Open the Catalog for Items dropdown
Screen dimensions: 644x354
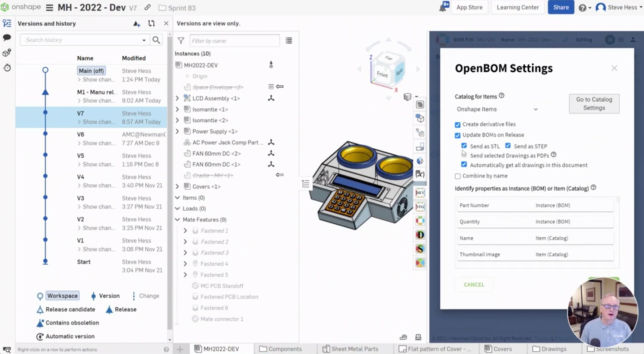click(497, 109)
